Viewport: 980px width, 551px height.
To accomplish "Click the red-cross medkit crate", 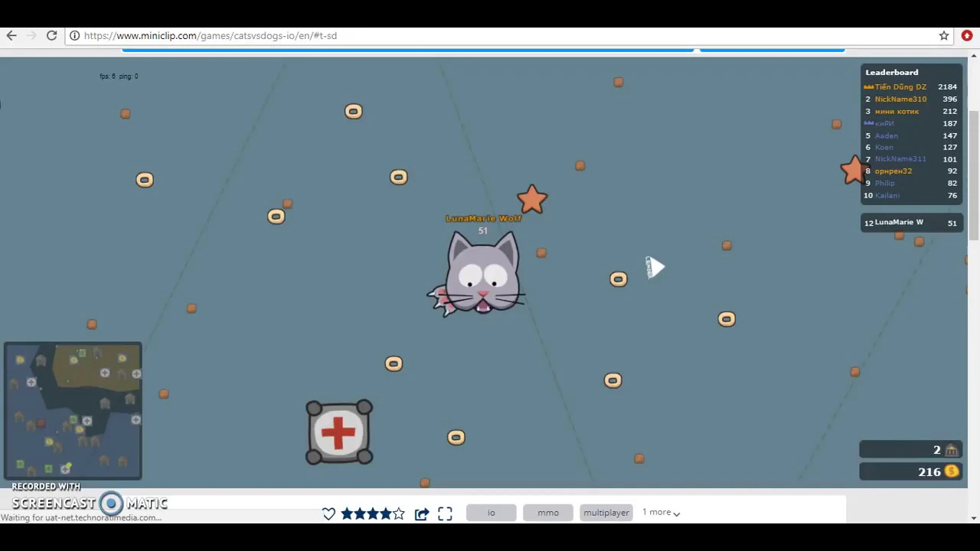I will [339, 432].
